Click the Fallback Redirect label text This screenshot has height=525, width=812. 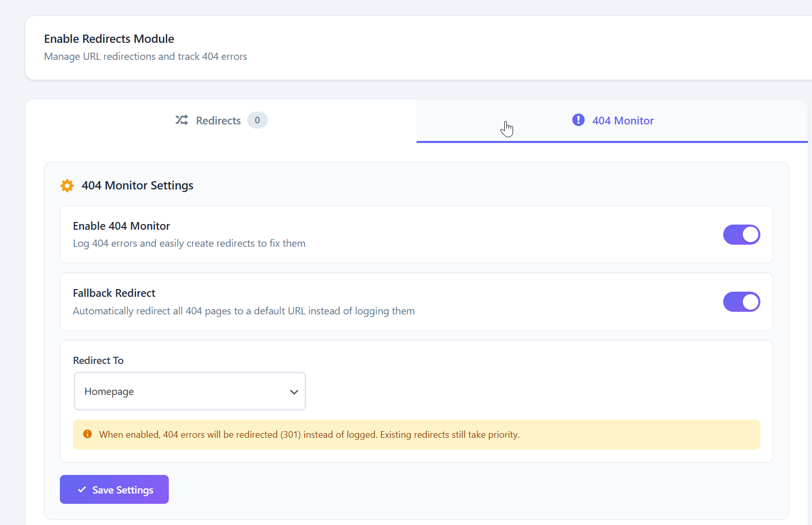[114, 293]
